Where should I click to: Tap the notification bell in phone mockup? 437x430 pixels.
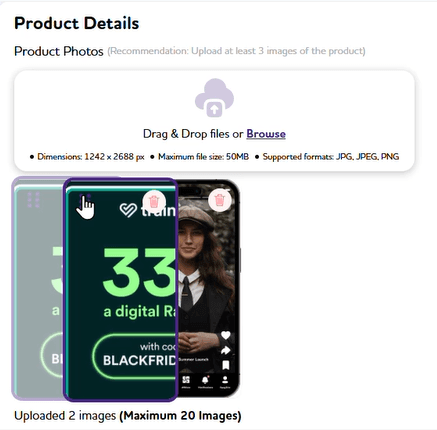pos(206,380)
